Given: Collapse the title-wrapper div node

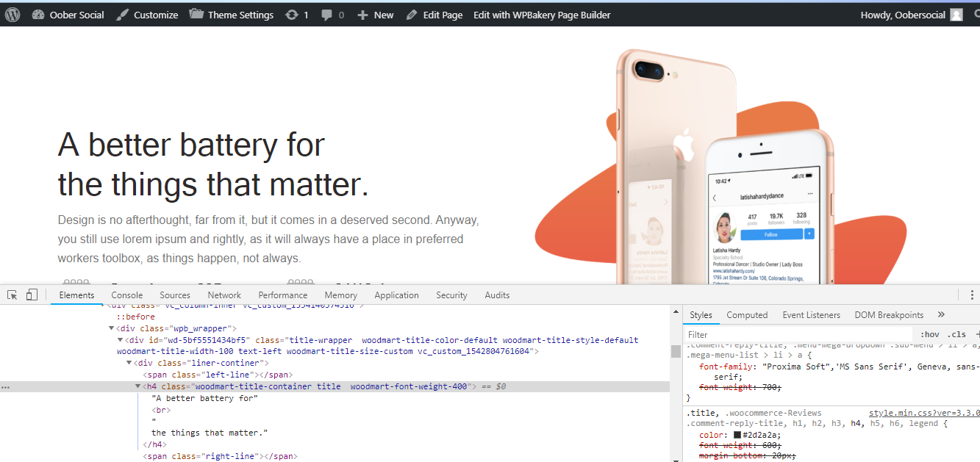Looking at the screenshot, I should click(x=121, y=340).
